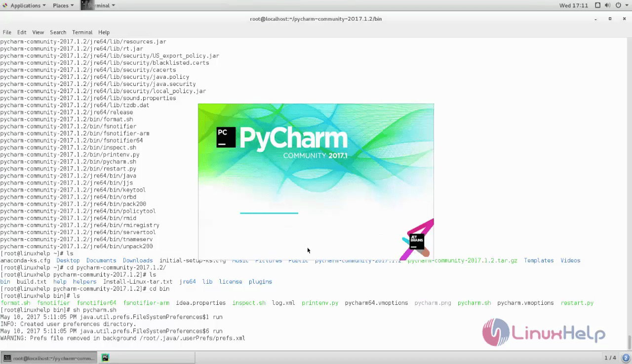Click 'helpers' directory in the listing
The height and width of the screenshot is (364, 632).
(84, 282)
